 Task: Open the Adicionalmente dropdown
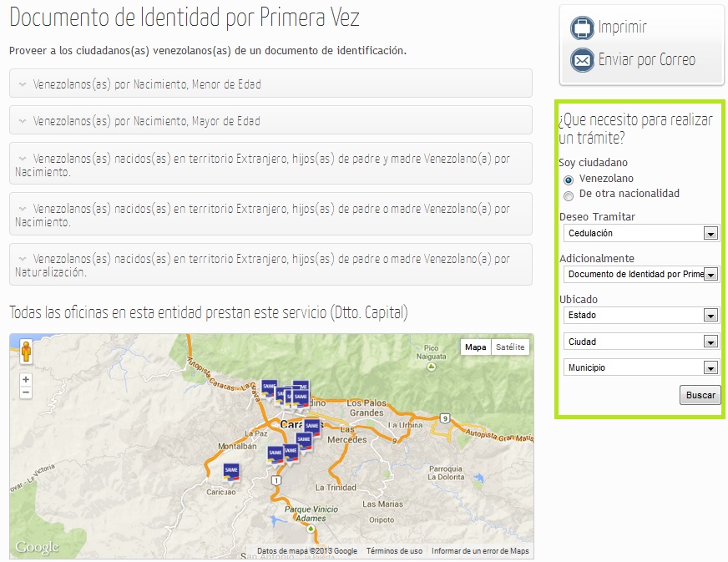coord(641,274)
